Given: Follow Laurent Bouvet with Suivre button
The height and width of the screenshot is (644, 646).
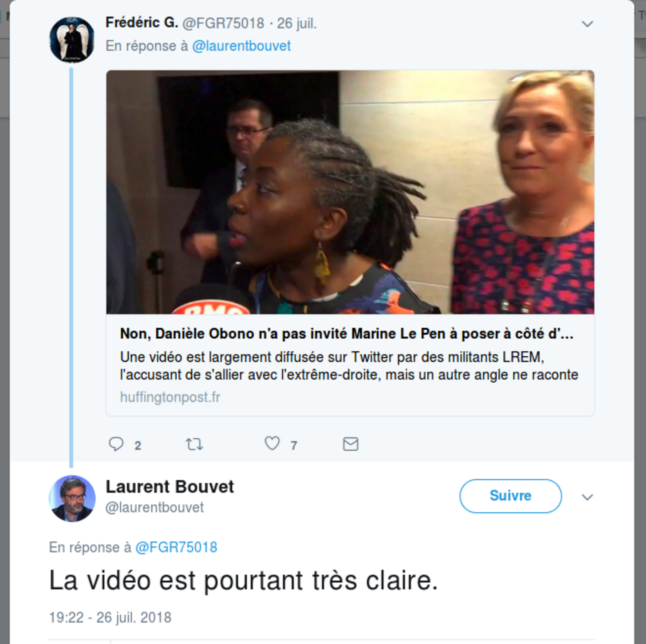Looking at the screenshot, I should point(511,496).
